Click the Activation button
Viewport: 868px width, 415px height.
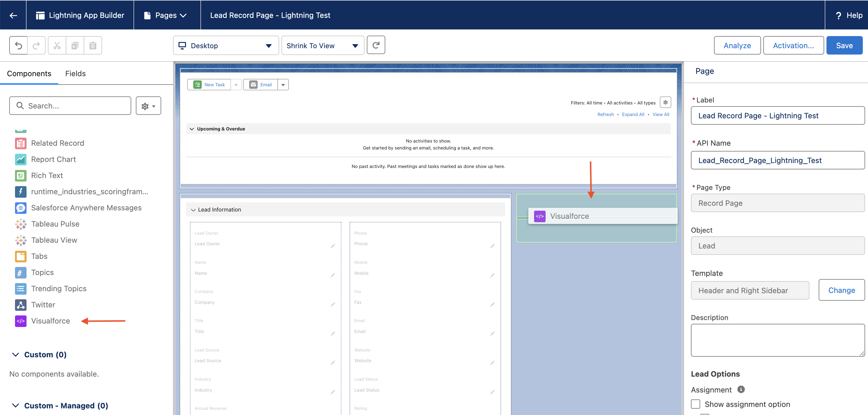793,46
